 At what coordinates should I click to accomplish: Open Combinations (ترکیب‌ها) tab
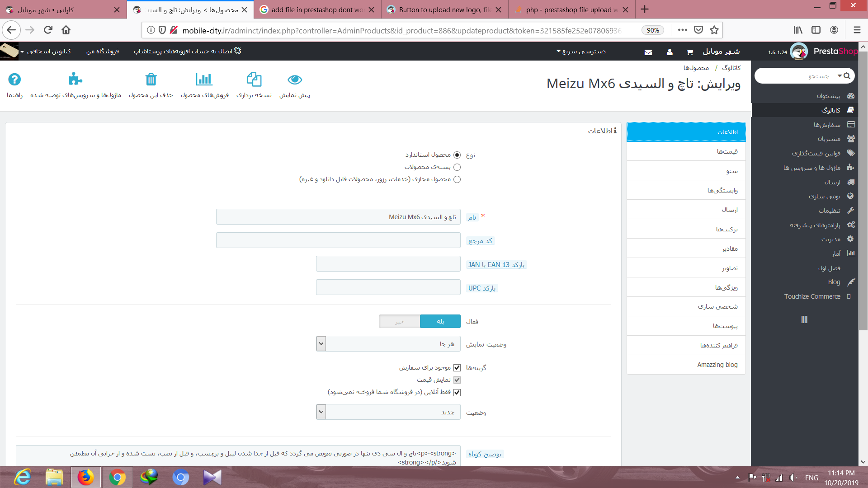(x=686, y=229)
